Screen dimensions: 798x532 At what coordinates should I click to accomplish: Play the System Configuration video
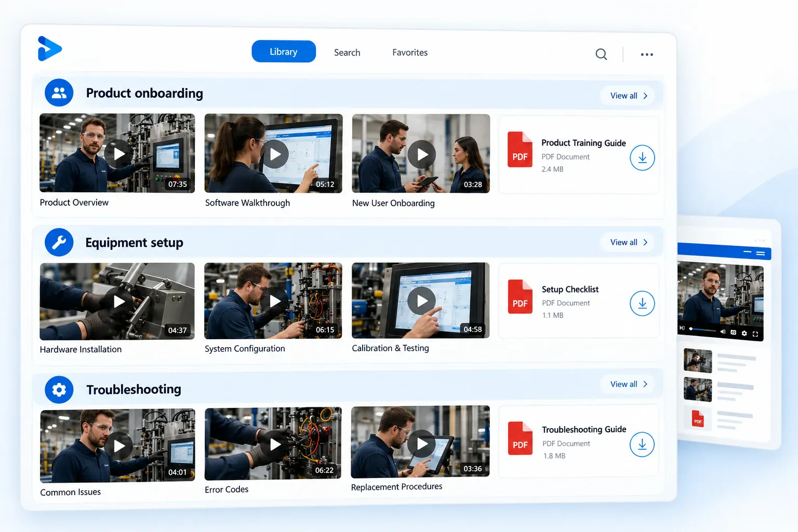pyautogui.click(x=275, y=301)
